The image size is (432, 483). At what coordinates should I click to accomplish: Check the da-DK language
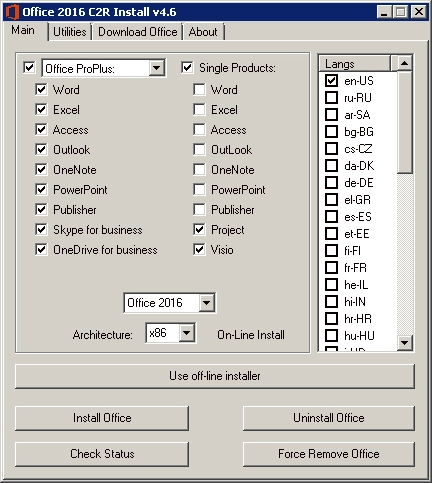(x=331, y=166)
